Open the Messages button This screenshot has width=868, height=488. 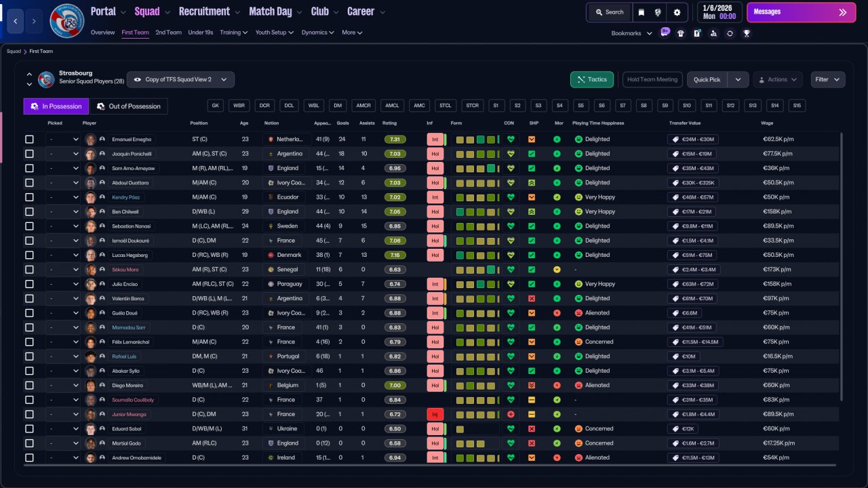[x=801, y=12]
